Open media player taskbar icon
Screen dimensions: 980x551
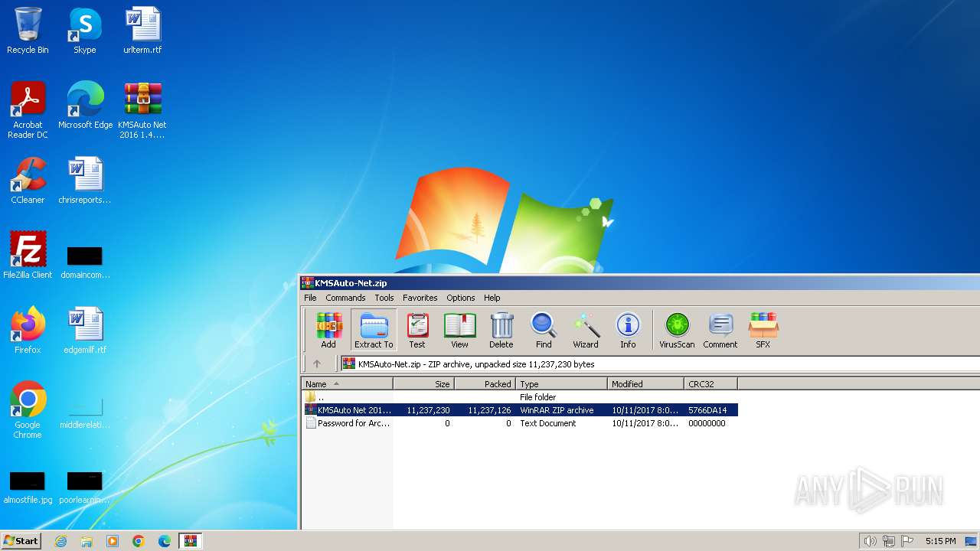(113, 541)
